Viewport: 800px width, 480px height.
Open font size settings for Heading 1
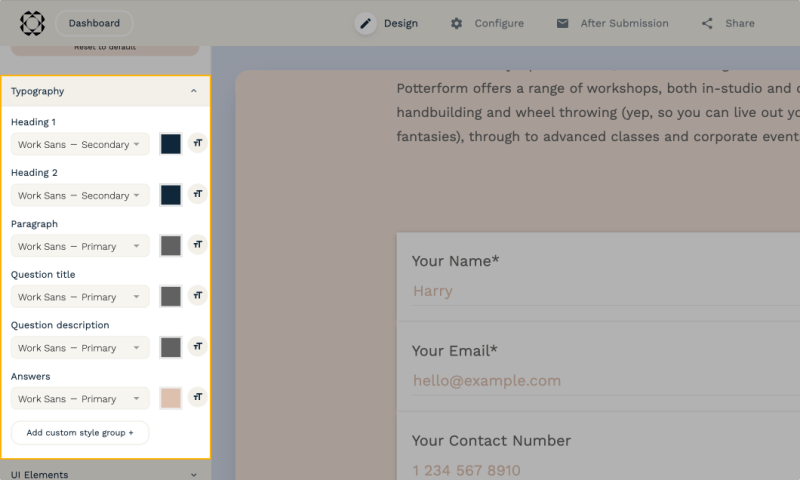coord(197,143)
